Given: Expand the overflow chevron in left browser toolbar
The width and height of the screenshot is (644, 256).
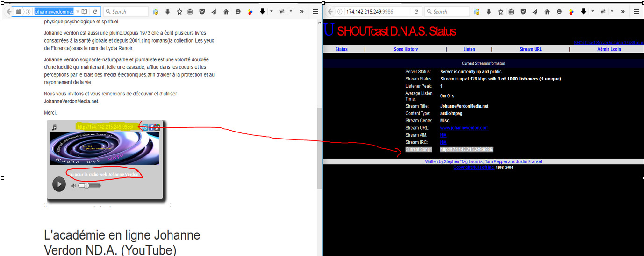Looking at the screenshot, I should [x=301, y=11].
